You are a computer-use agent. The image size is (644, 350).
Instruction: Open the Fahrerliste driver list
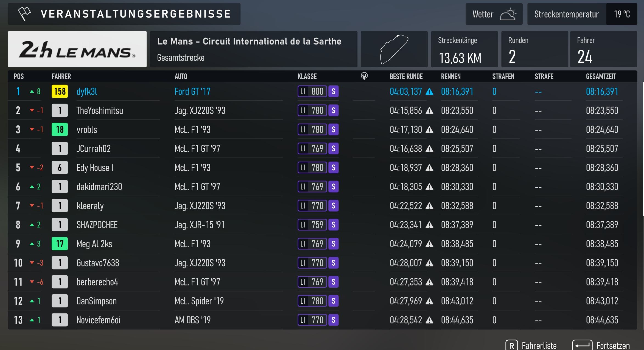point(531,345)
